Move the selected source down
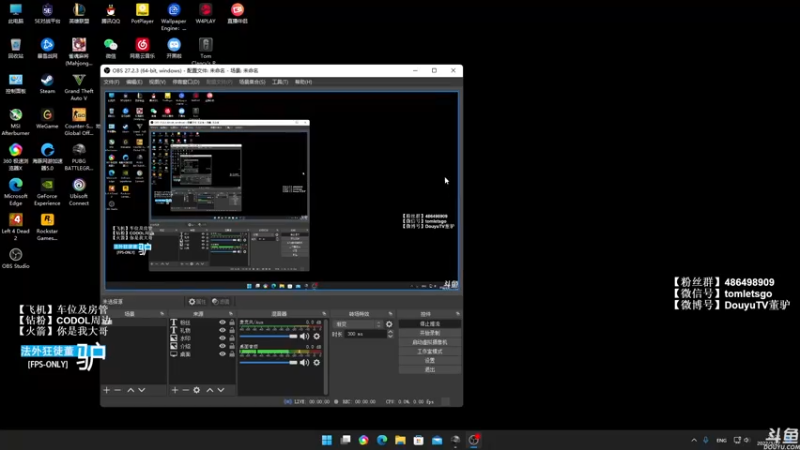Screen dimensions: 800x450 221,390
